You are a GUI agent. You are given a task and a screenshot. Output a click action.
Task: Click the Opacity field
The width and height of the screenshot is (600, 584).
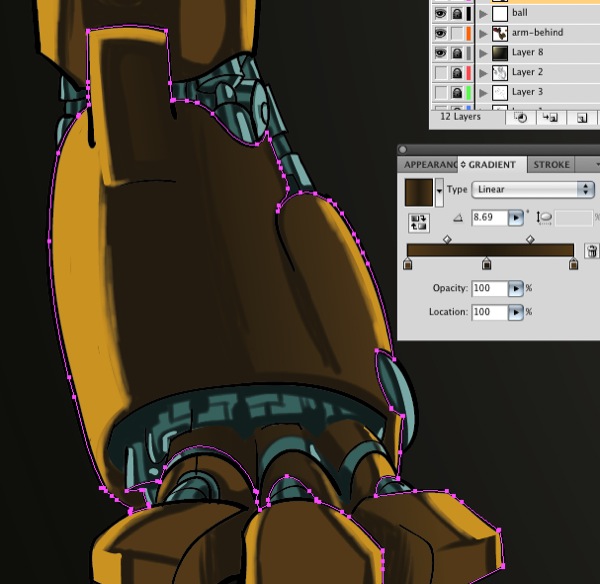[490, 288]
